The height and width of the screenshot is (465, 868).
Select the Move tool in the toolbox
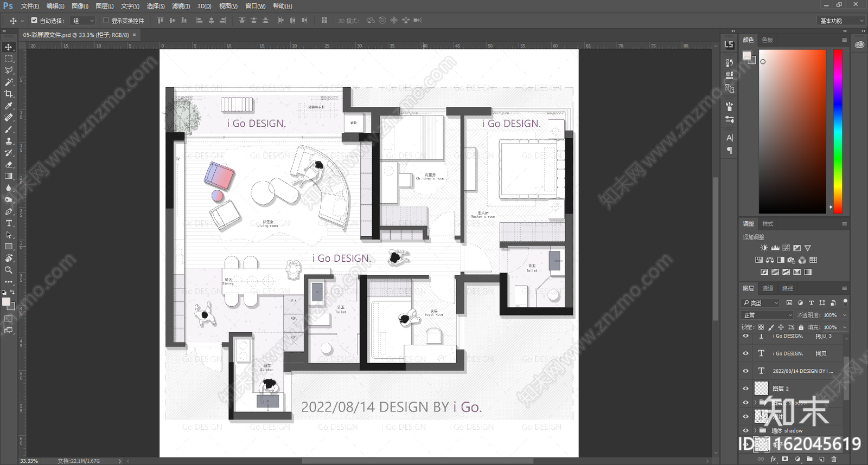coord(9,47)
